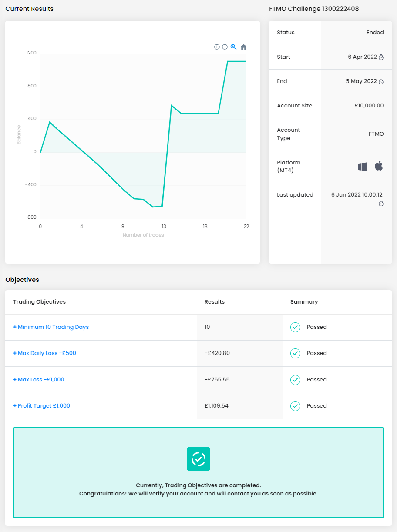This screenshot has height=532, width=397.
Task: Click the Account Size value £10,000.00
Action: tap(370, 106)
